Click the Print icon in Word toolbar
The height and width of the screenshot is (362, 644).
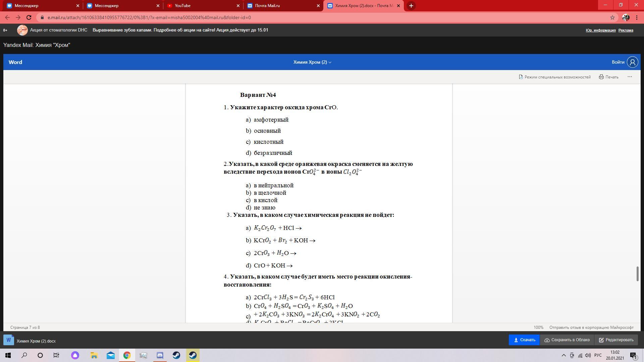coord(601,77)
